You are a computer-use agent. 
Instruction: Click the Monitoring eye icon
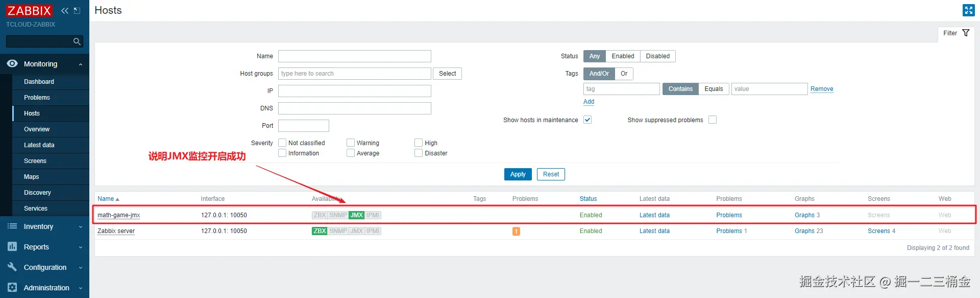12,63
